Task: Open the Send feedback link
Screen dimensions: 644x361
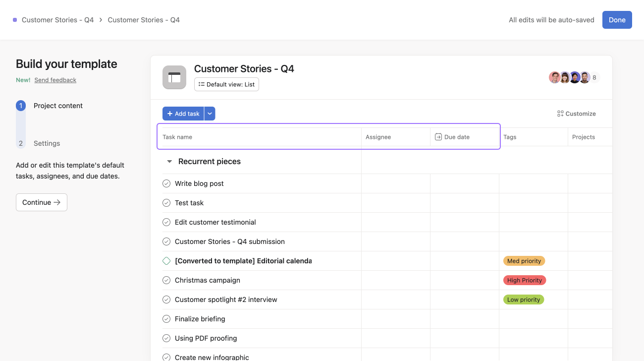Action: tap(55, 80)
